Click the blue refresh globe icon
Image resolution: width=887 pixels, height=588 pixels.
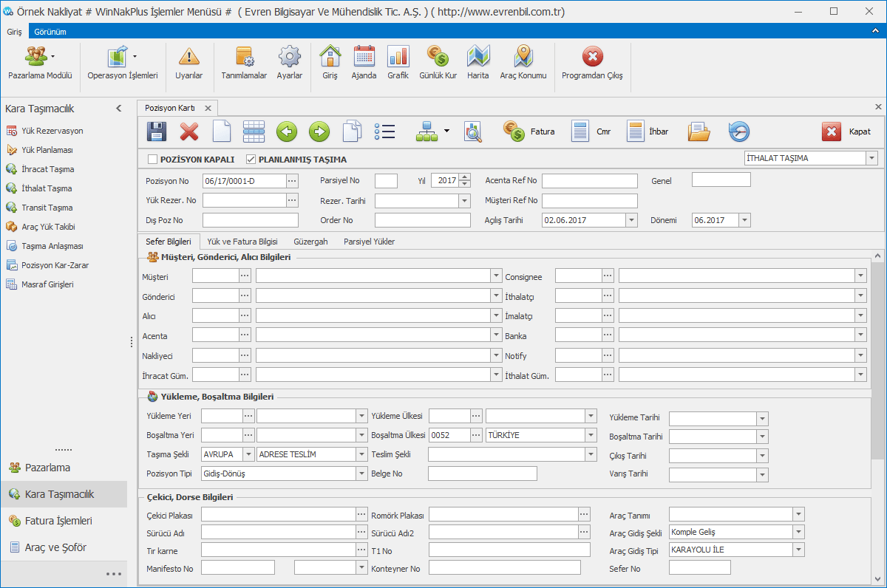(x=739, y=131)
